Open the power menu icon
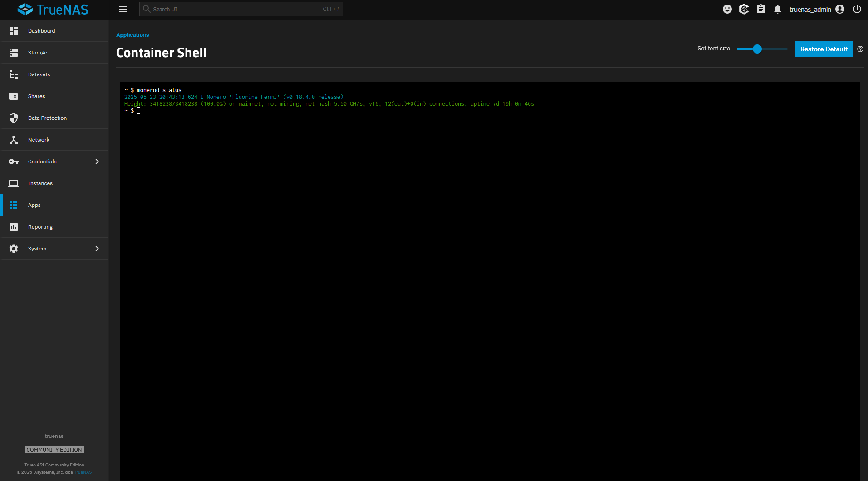 tap(857, 9)
